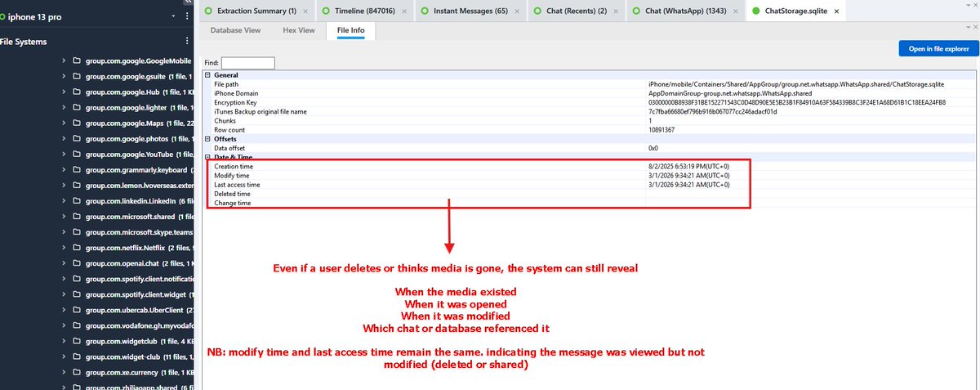Switch to the Instant Messages (65) tab
Image resolution: width=980 pixels, height=390 pixels.
click(x=471, y=11)
